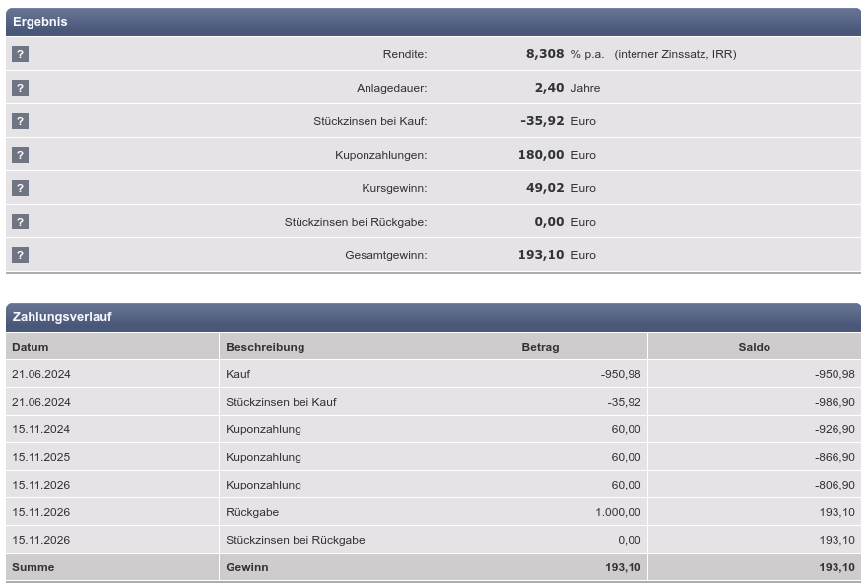Click the Zahlungsverlauf section header
Viewport: 868px width, 588px height.
pyautogui.click(x=62, y=317)
